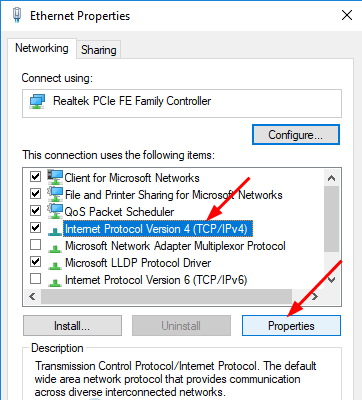The width and height of the screenshot is (362, 400).
Task: Click the Microsoft Network Adapter Multiplexor icon
Action: point(55,247)
